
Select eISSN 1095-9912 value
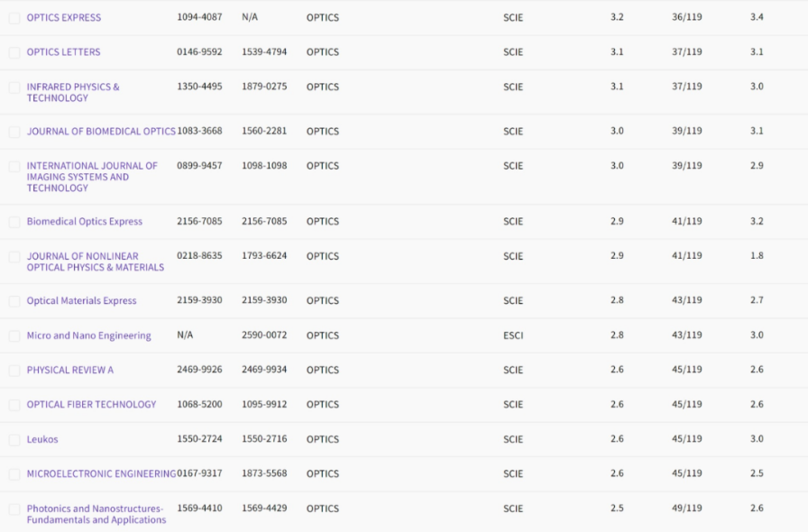coord(264,404)
